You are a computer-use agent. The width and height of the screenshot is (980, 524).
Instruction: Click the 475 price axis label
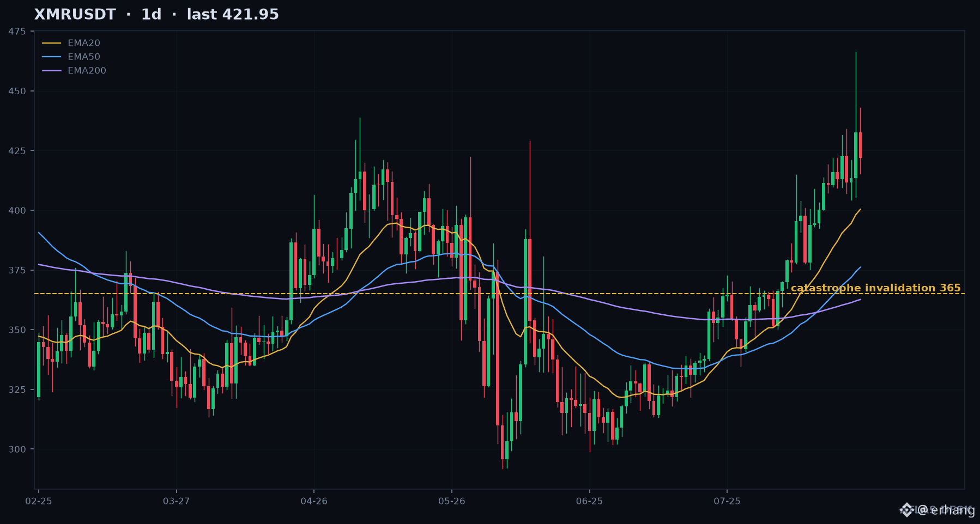click(17, 32)
